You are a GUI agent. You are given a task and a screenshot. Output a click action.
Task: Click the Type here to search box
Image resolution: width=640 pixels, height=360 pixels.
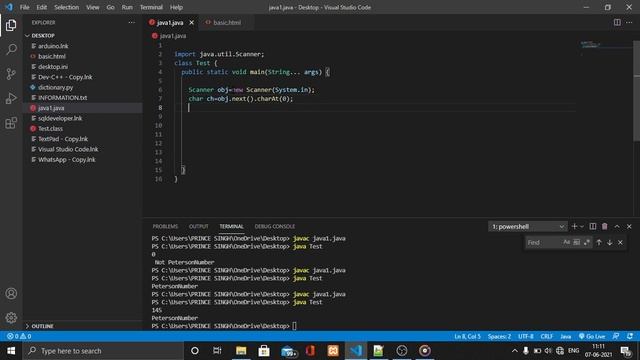tap(103, 351)
